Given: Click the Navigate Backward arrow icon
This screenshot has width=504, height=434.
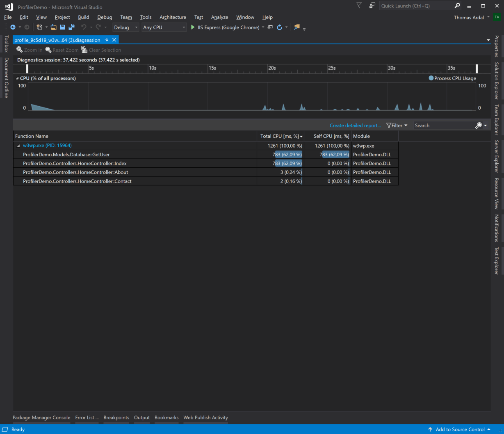Looking at the screenshot, I should [13, 27].
